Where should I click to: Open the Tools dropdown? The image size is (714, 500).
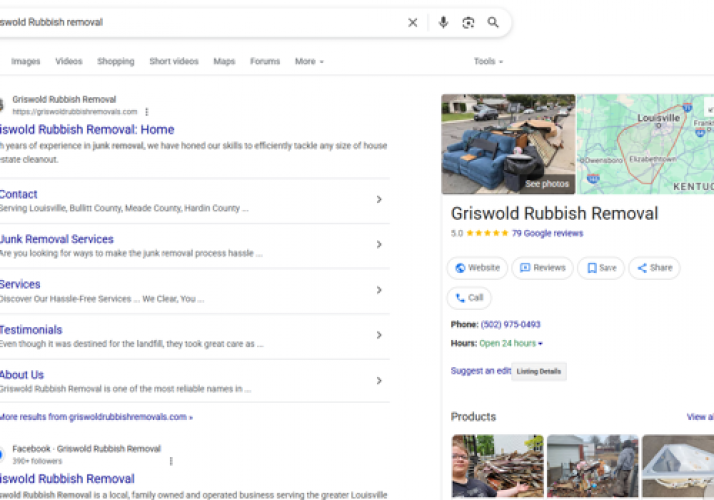tap(488, 61)
